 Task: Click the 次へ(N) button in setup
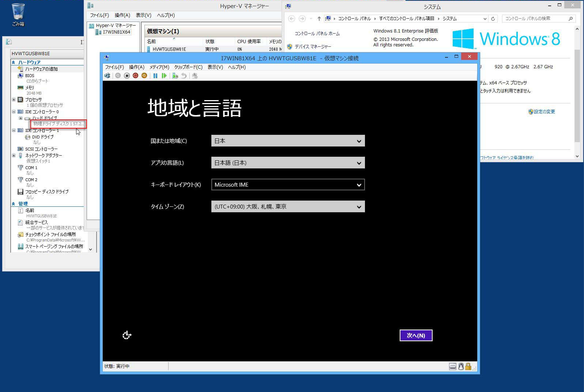tap(416, 335)
